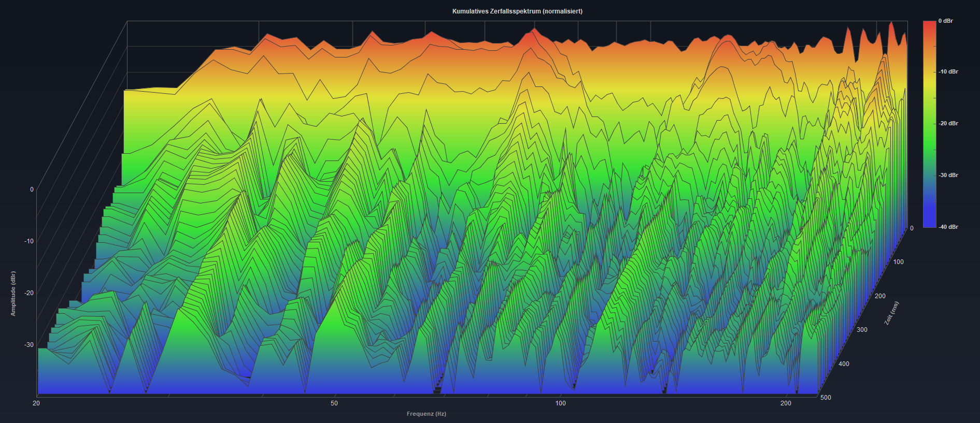Click the 50 tick on frequency axis

click(x=334, y=403)
